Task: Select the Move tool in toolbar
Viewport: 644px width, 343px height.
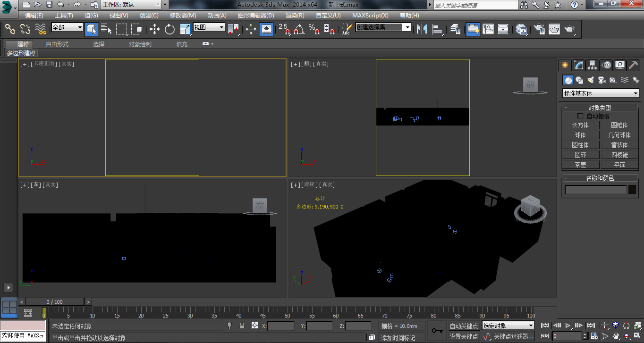Action: tap(154, 29)
